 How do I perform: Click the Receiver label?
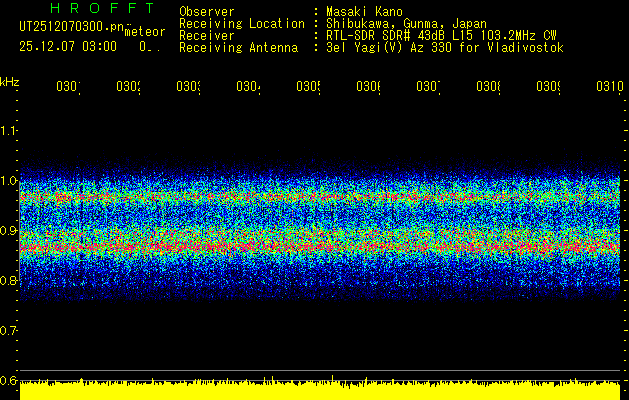coord(207,36)
